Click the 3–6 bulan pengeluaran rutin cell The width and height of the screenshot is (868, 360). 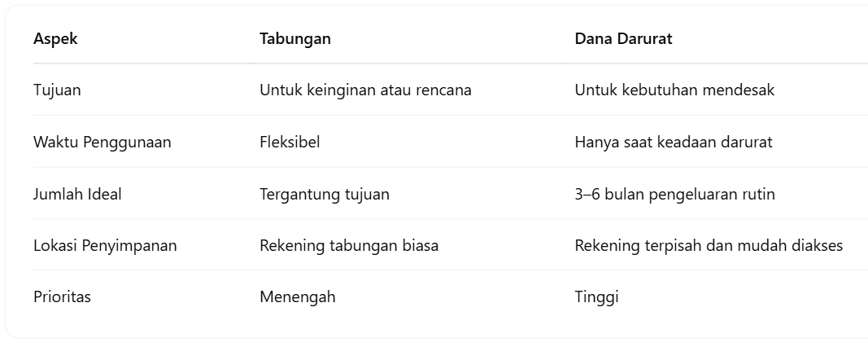pos(675,194)
